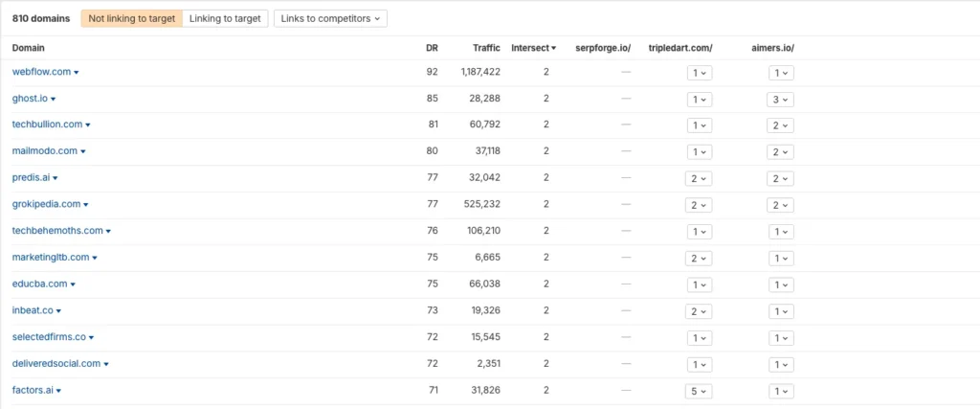Viewport: 980px width, 409px height.
Task: Open the techbehemoths.com domain link
Action: point(57,230)
